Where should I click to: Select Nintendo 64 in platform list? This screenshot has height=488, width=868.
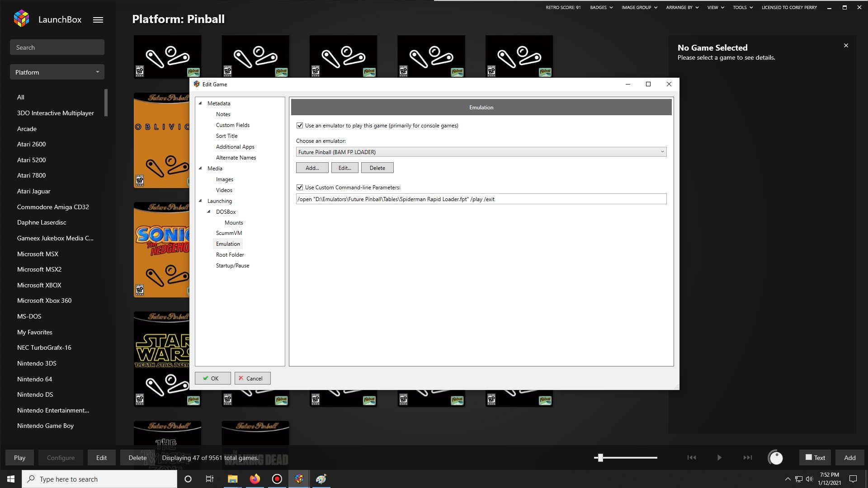coord(34,379)
